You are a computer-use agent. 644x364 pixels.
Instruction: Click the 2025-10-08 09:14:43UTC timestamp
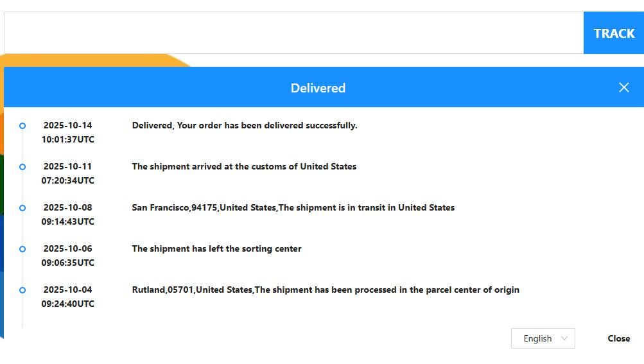(67, 214)
